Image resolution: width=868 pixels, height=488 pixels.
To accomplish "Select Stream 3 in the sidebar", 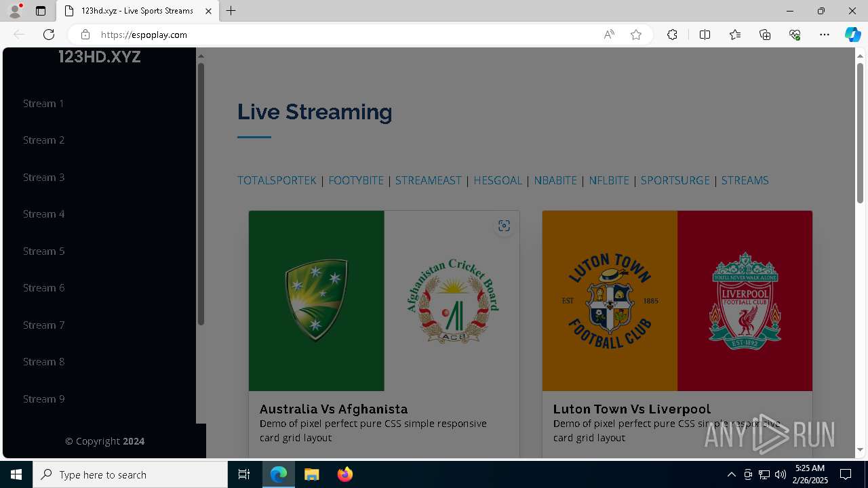I will (x=43, y=178).
